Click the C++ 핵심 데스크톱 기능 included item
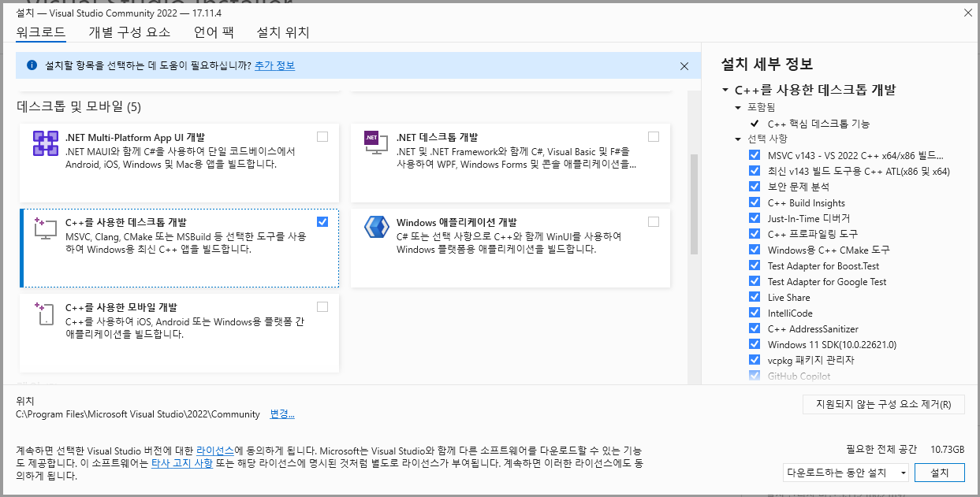The height and width of the screenshot is (497, 980). (819, 124)
